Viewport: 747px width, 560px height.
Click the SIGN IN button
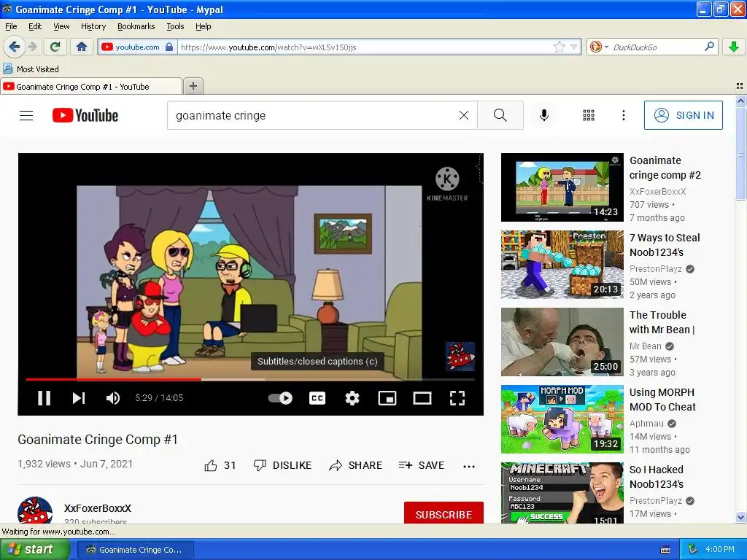point(683,115)
